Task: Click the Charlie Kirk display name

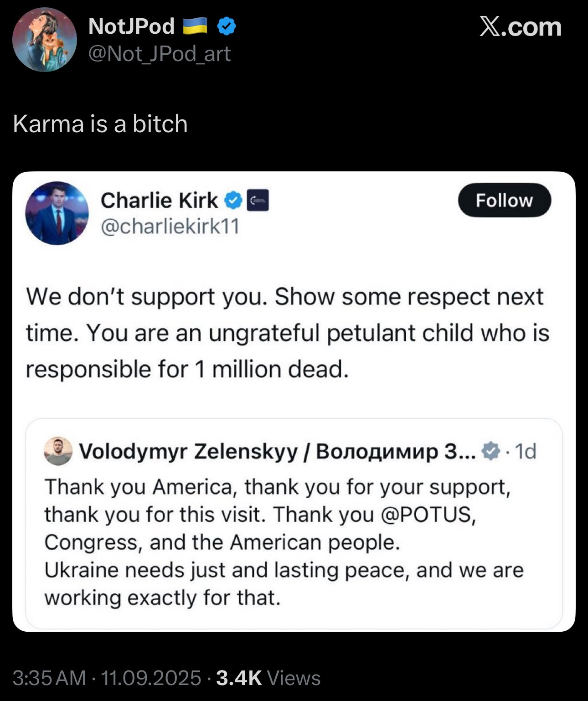Action: point(159,200)
